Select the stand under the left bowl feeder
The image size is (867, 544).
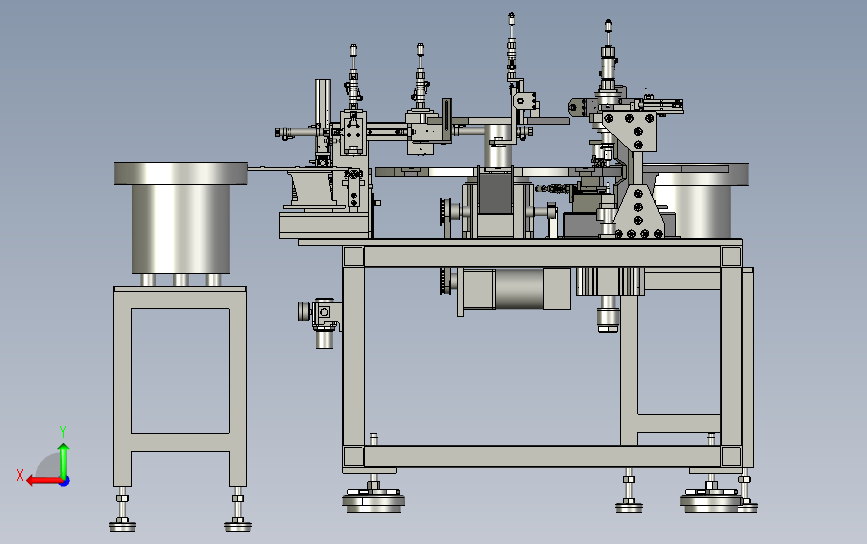click(180, 386)
